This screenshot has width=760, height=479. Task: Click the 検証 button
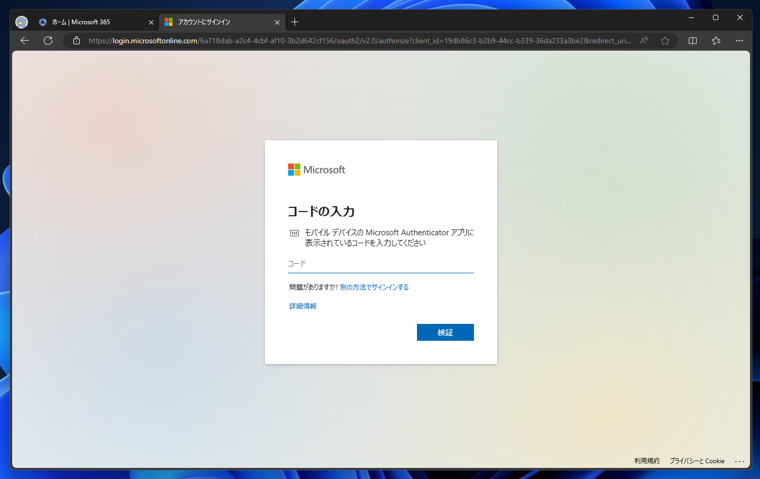(445, 332)
